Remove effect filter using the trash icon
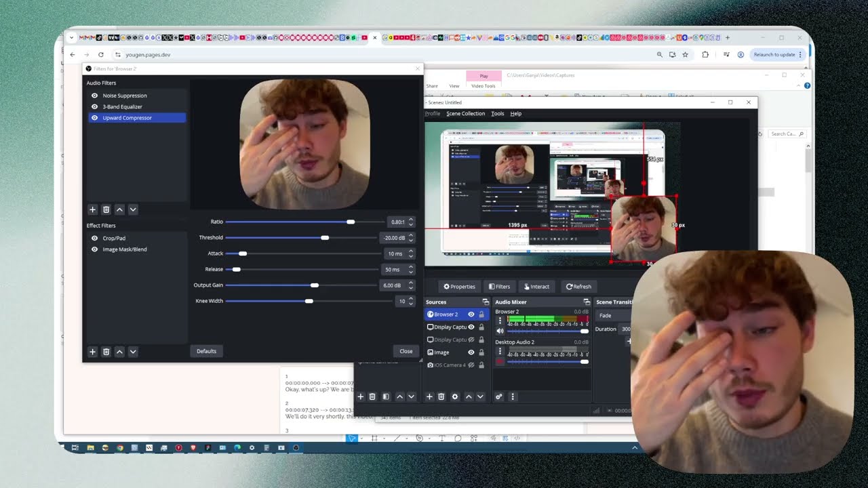The width and height of the screenshot is (868, 488). coord(106,352)
